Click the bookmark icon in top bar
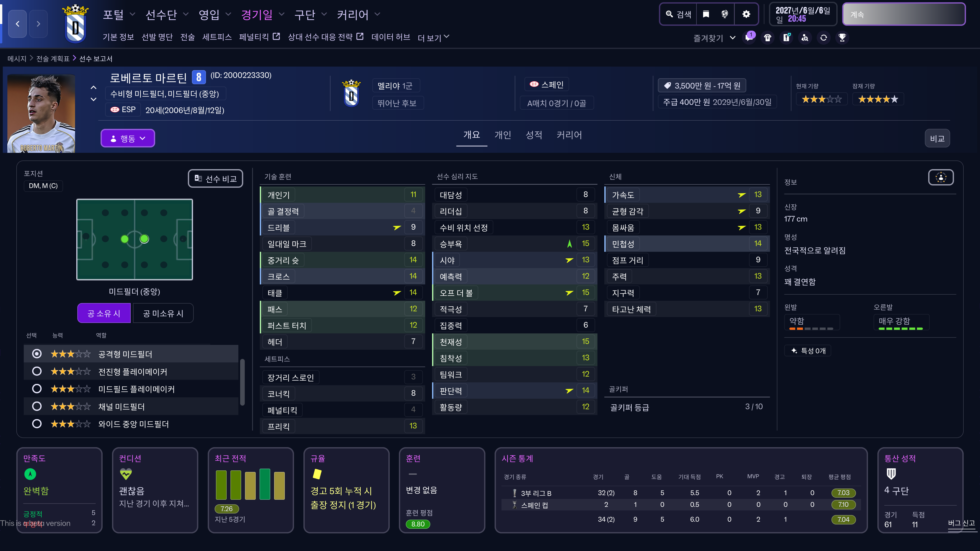 [x=706, y=14]
